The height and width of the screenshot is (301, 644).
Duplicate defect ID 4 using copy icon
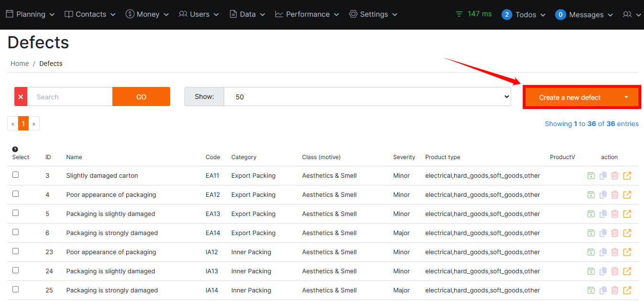pos(603,195)
